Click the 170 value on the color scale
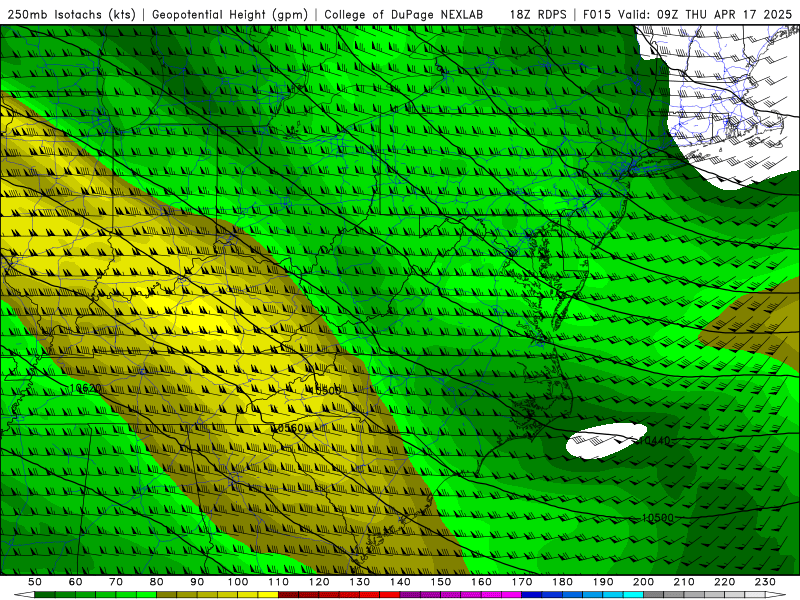800x600 pixels. (x=522, y=582)
